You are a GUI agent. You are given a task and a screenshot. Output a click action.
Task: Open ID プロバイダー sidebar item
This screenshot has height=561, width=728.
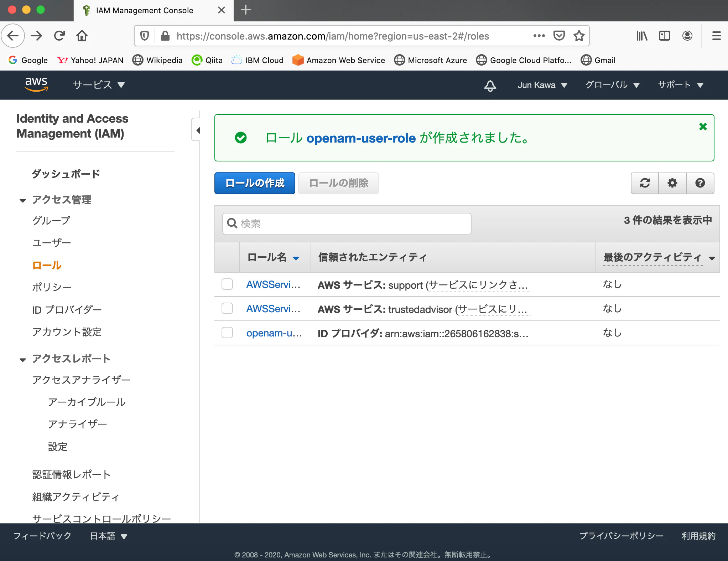67,310
